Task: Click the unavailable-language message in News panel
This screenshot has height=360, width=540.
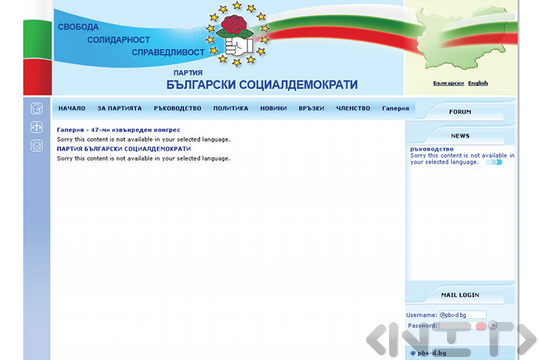Action: pyautogui.click(x=462, y=158)
